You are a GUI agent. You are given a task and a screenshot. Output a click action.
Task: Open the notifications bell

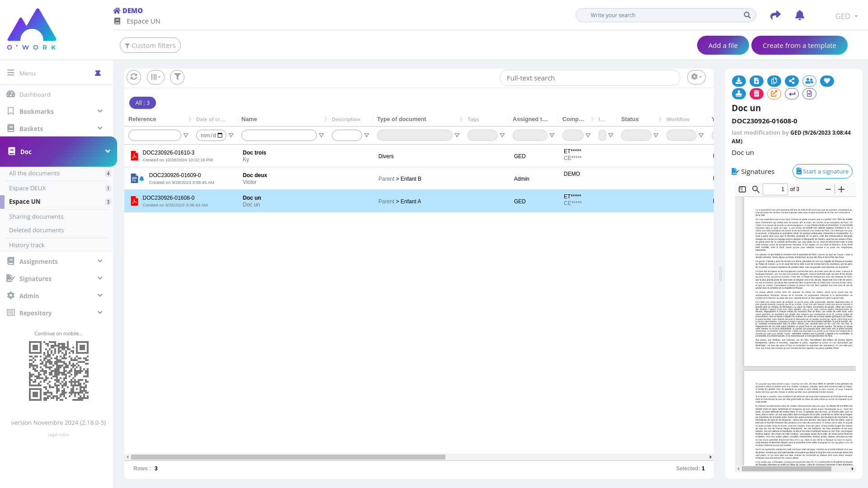tap(799, 16)
